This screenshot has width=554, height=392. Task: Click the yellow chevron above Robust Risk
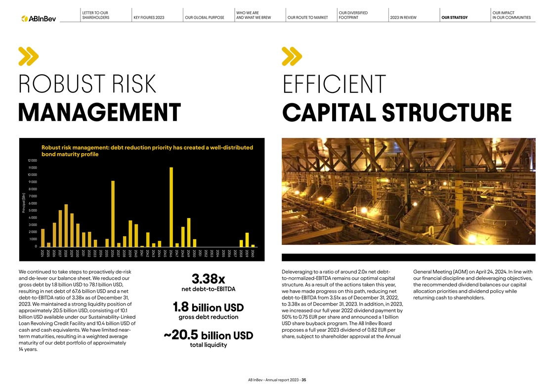[28, 56]
